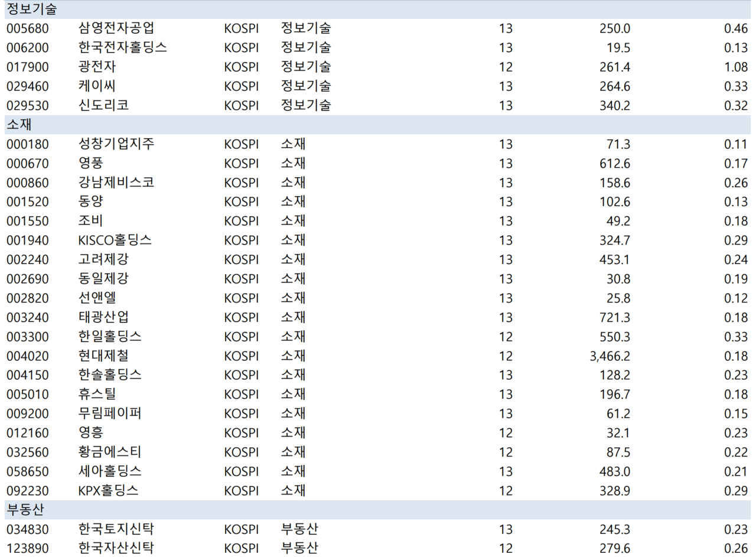Click company name 휴스틸
756x557 pixels.
pyautogui.click(x=97, y=395)
